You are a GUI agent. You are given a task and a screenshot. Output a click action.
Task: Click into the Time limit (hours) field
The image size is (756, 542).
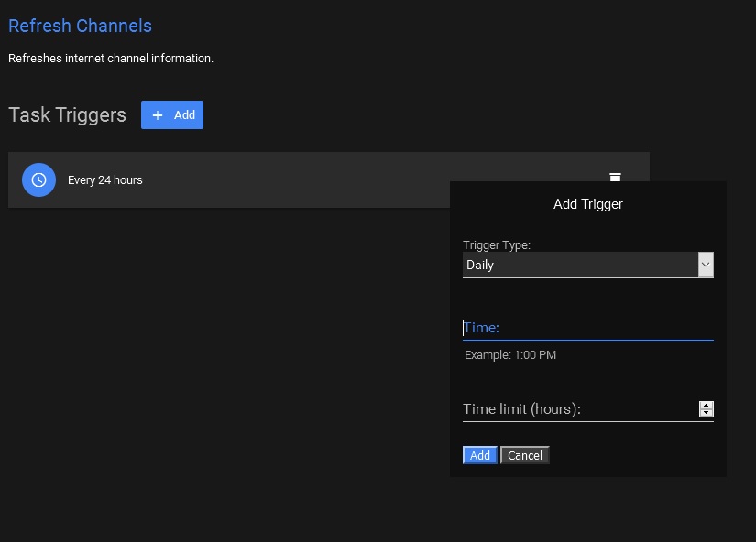[577, 409]
